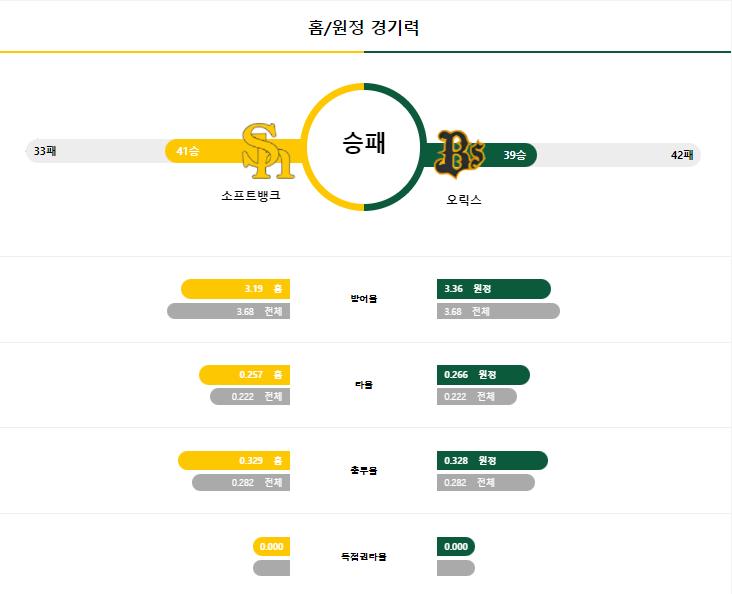The height and width of the screenshot is (594, 732).
Task: Click the SoftBank Hawks team logo
Action: click(268, 151)
